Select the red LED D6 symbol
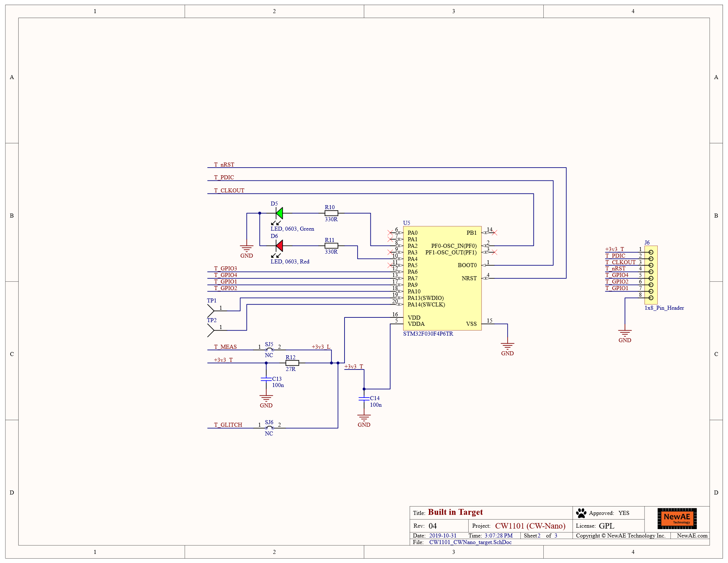 click(279, 246)
